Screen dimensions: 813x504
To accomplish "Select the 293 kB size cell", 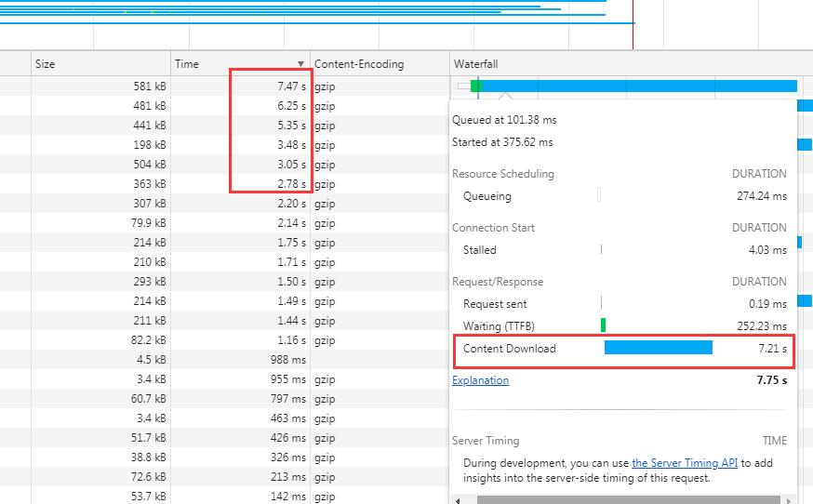I will 100,282.
